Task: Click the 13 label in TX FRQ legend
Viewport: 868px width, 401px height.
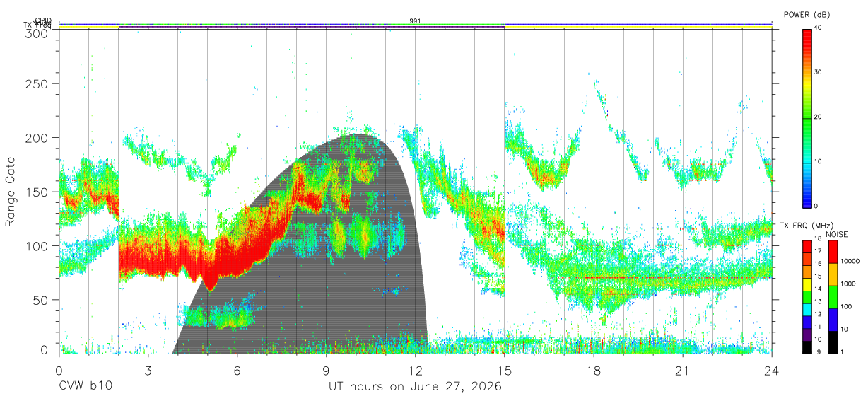Action: coord(818,302)
